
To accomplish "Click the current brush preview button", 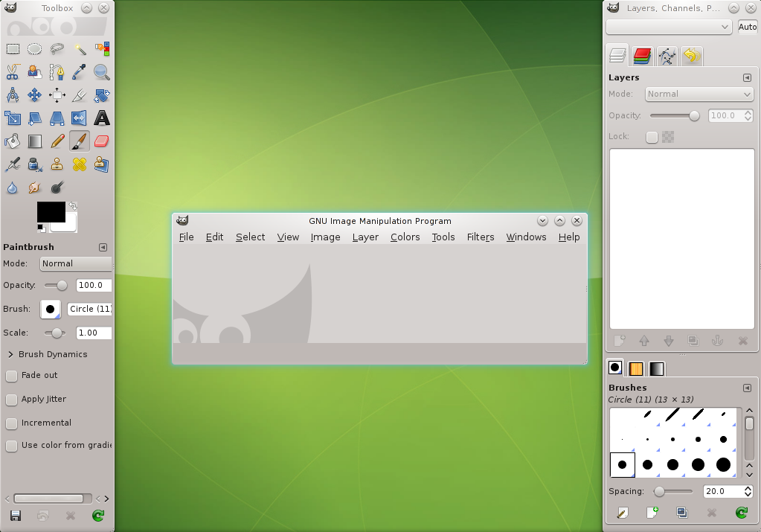I will [51, 310].
